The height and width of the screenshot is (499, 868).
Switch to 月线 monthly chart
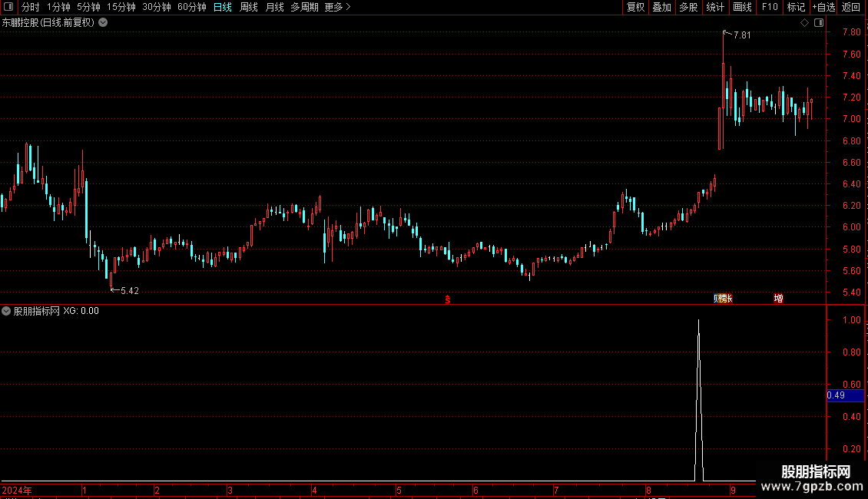(x=274, y=7)
